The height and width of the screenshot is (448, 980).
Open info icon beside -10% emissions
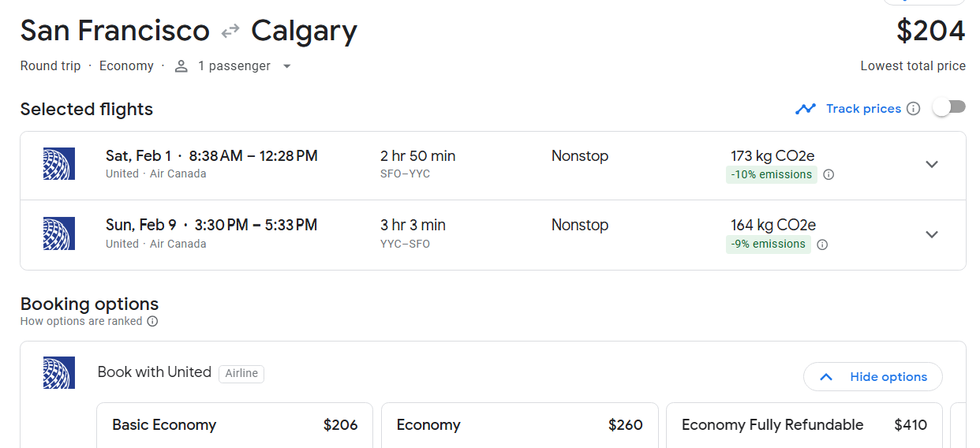pos(829,175)
